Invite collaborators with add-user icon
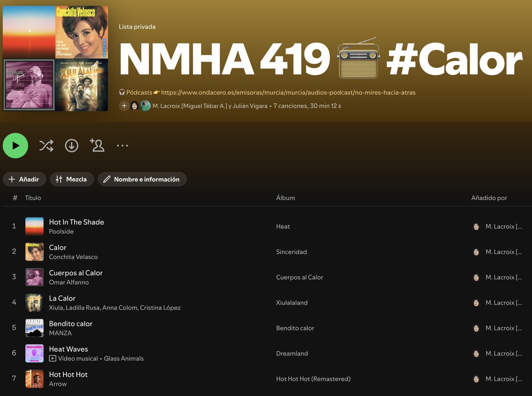This screenshot has height=396, width=532. (97, 145)
